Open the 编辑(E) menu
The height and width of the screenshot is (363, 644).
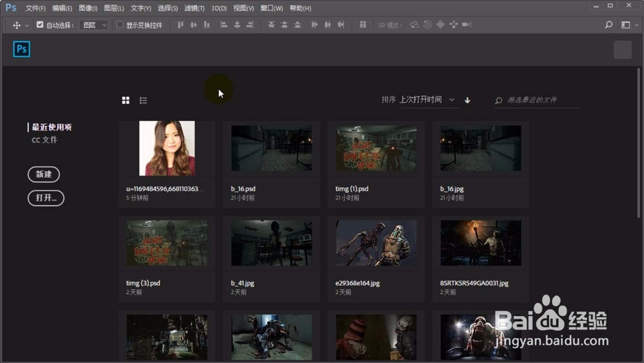(x=62, y=8)
